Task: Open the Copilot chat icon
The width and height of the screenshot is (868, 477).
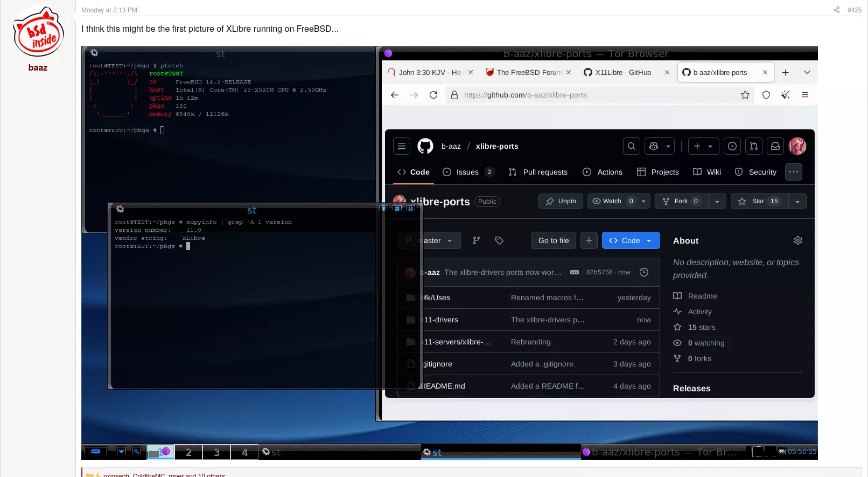Action: 654,146
